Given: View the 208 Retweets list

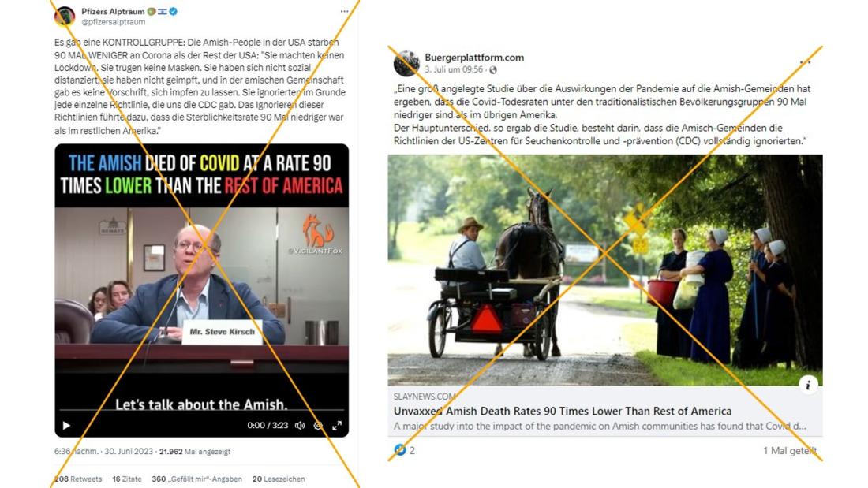Looking at the screenshot, I should tap(78, 479).
